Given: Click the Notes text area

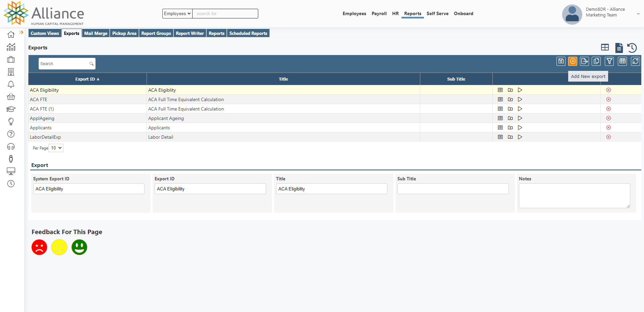Looking at the screenshot, I should click(574, 196).
